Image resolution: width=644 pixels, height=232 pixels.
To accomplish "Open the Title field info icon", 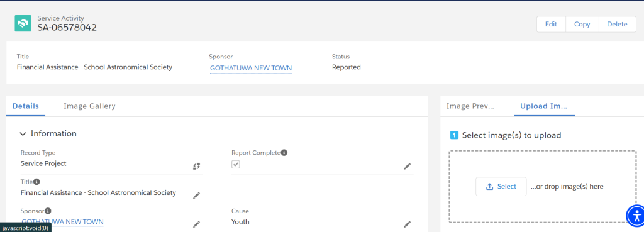I will [x=36, y=181].
